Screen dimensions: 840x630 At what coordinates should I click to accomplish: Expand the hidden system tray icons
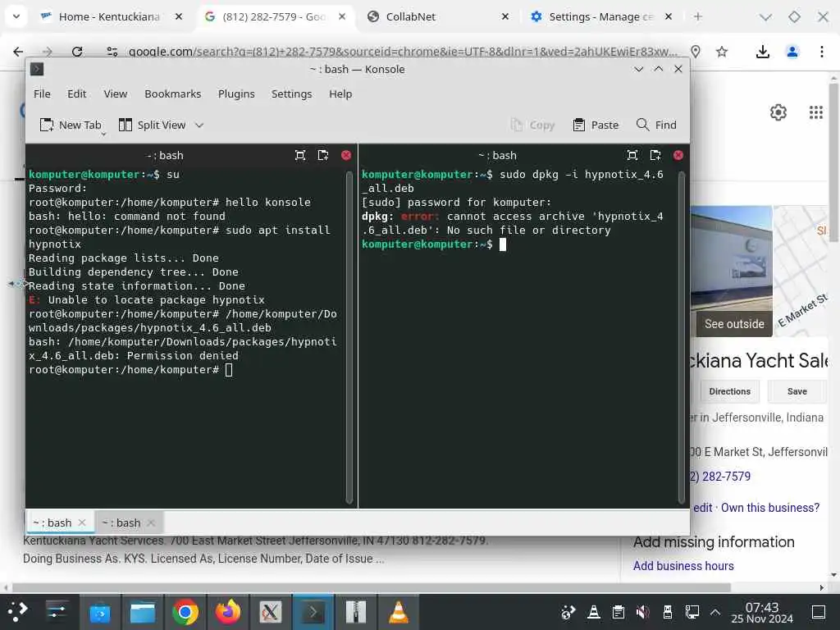(715, 612)
